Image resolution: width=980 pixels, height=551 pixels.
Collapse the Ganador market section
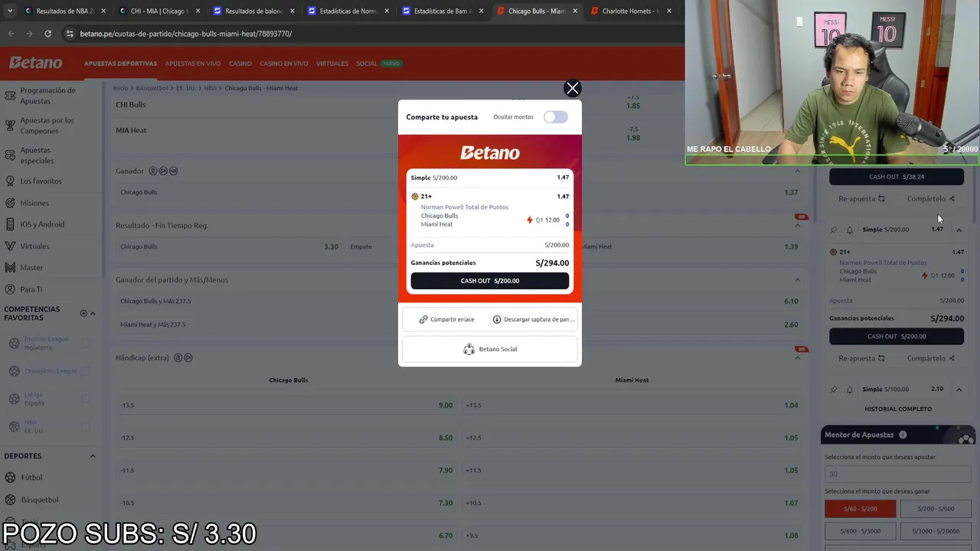tap(797, 171)
